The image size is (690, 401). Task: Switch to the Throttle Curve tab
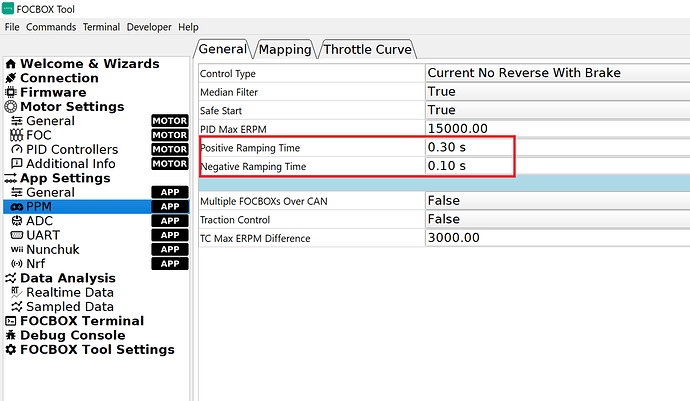pyautogui.click(x=368, y=49)
